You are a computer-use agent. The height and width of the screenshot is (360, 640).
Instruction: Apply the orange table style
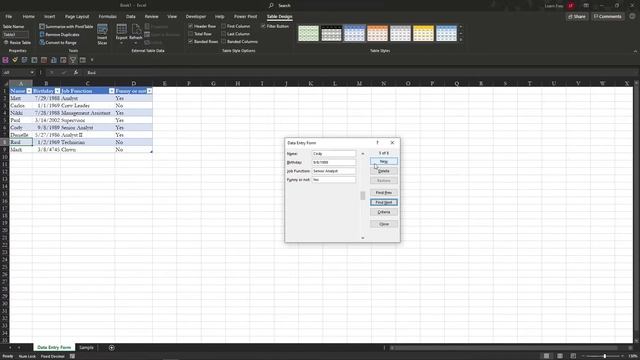coord(378,33)
